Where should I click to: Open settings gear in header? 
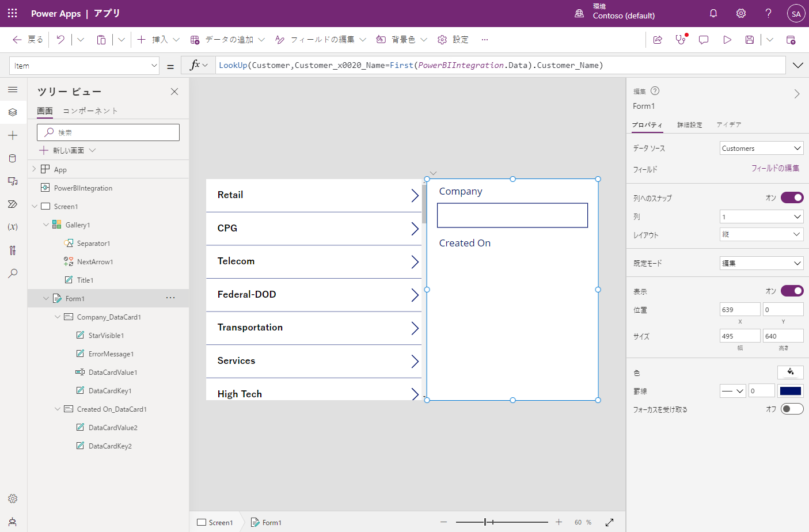pyautogui.click(x=741, y=13)
